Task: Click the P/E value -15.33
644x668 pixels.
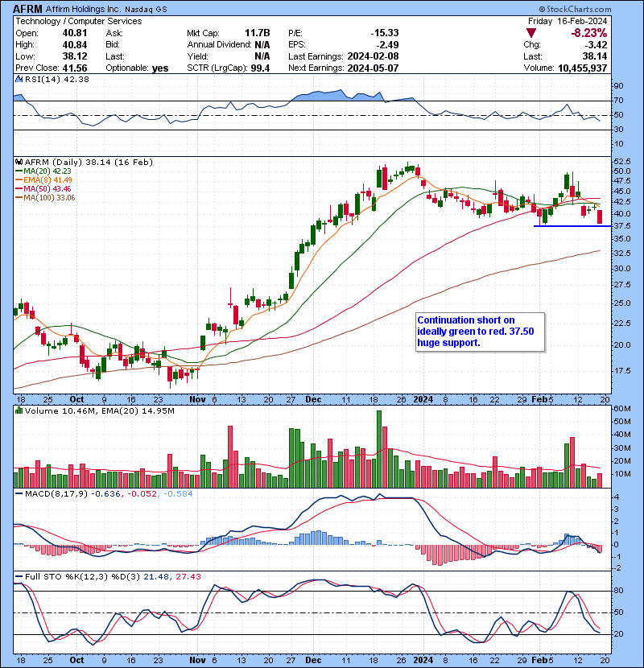Action: (385, 33)
